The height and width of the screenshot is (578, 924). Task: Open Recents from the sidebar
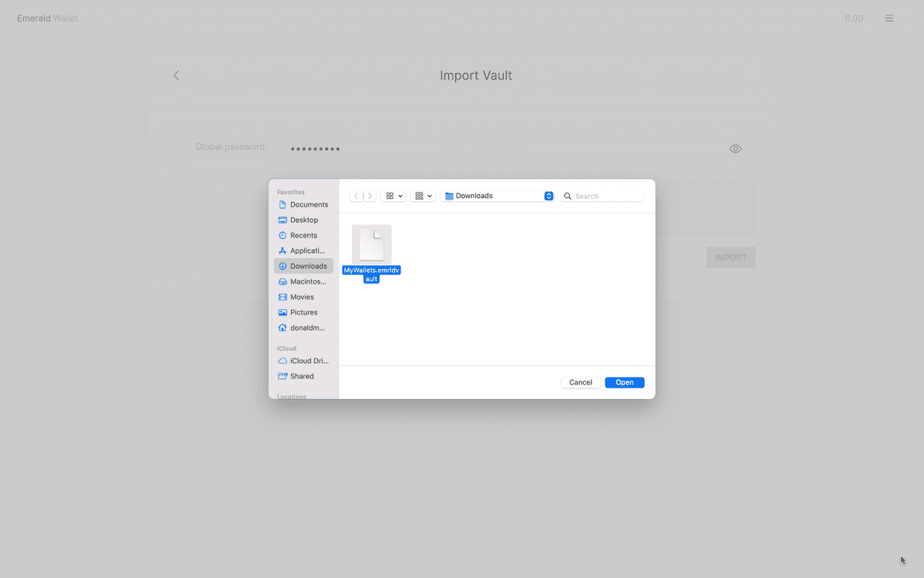click(303, 236)
